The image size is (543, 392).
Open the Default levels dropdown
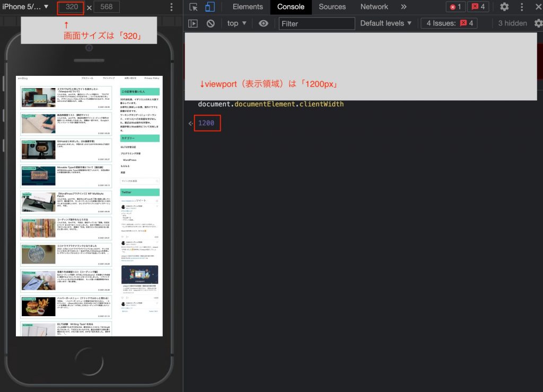pos(386,23)
